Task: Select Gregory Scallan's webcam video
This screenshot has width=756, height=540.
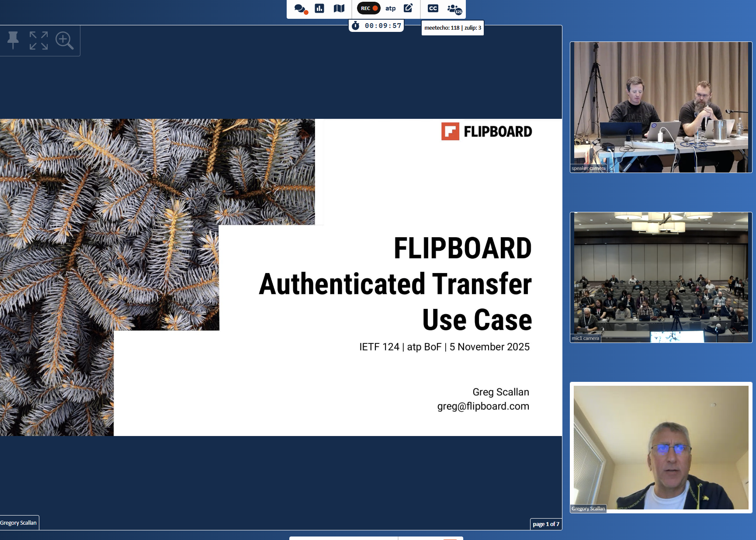Action: point(661,448)
